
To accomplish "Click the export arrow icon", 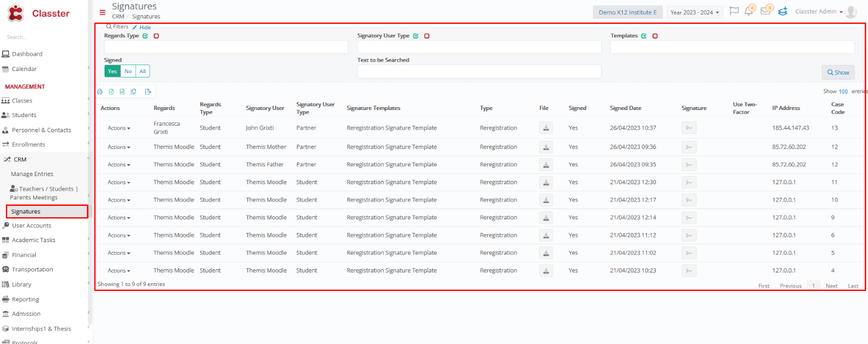I will tap(148, 92).
